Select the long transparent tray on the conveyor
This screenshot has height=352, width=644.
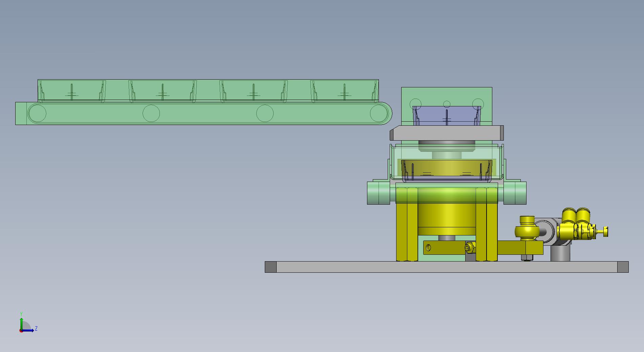pos(208,91)
